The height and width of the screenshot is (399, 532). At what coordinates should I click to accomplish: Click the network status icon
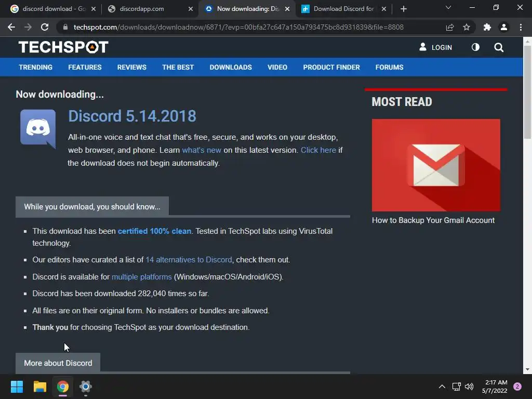tap(456, 387)
